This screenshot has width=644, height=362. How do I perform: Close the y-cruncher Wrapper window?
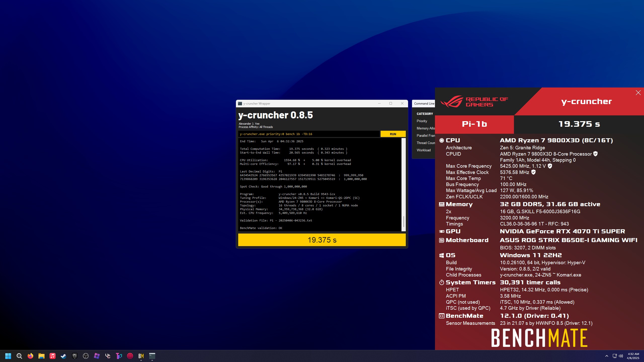pos(402,104)
